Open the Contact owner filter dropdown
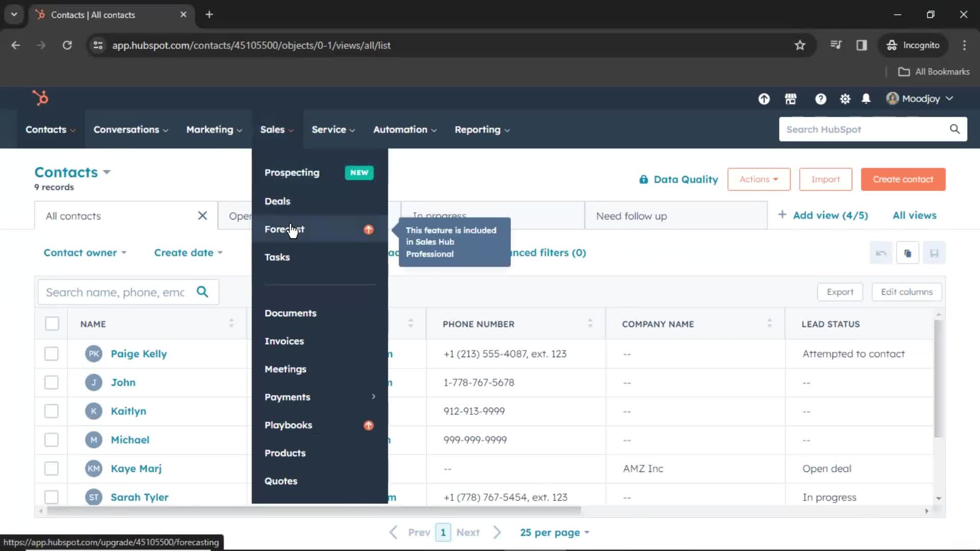The image size is (980, 551). tap(85, 253)
